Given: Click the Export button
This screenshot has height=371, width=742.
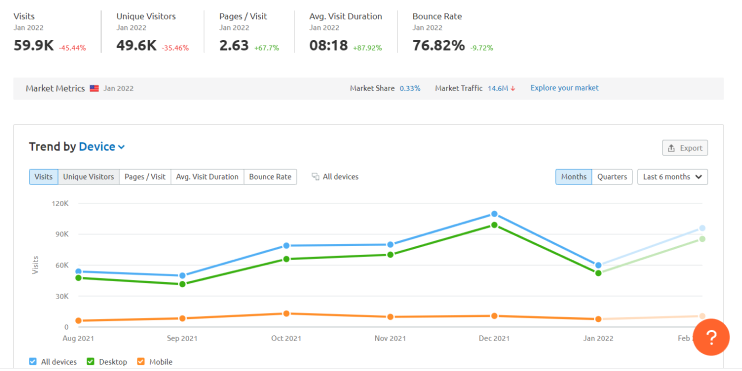Looking at the screenshot, I should pyautogui.click(x=685, y=148).
